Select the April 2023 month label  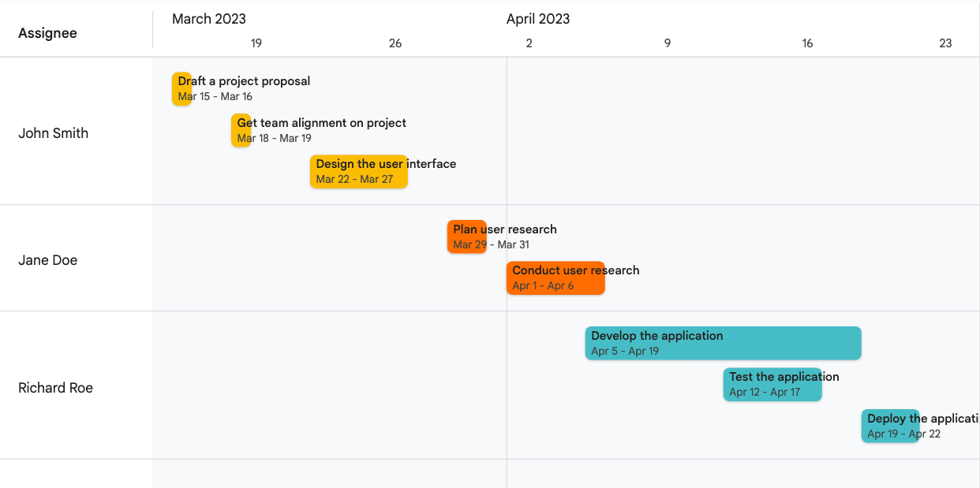pyautogui.click(x=538, y=19)
